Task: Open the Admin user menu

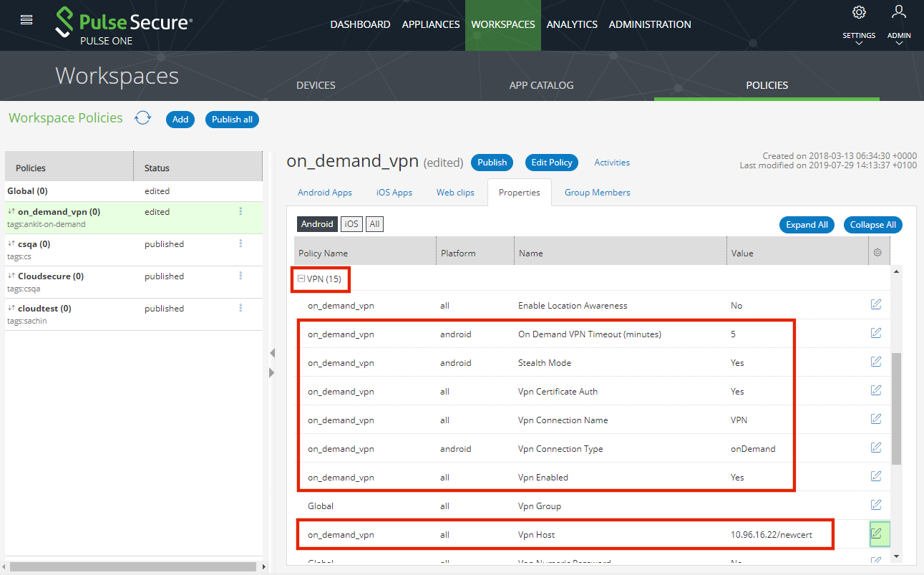Action: (x=899, y=13)
